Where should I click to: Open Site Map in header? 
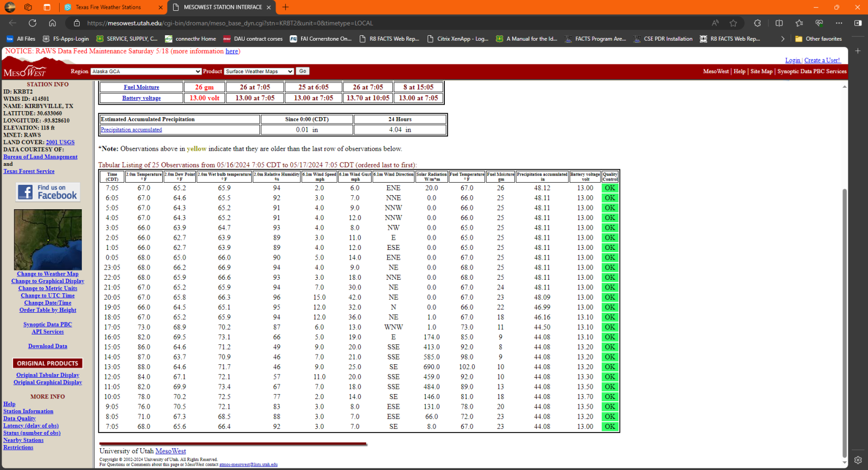click(761, 72)
